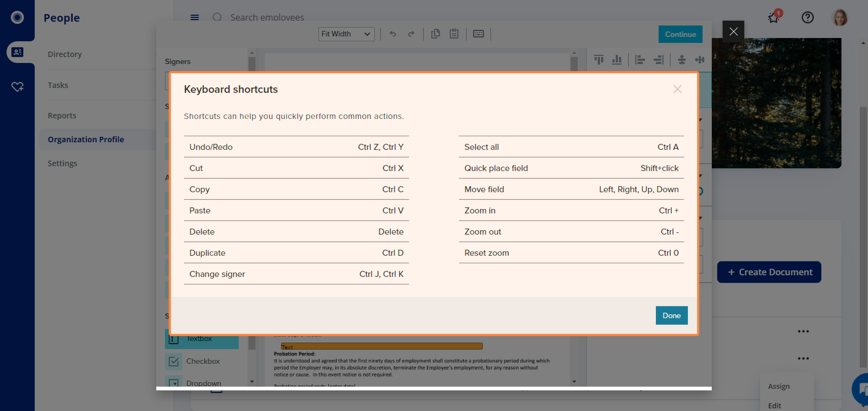Viewport: 868px width, 411px height.
Task: Click the Create Document button
Action: [769, 272]
